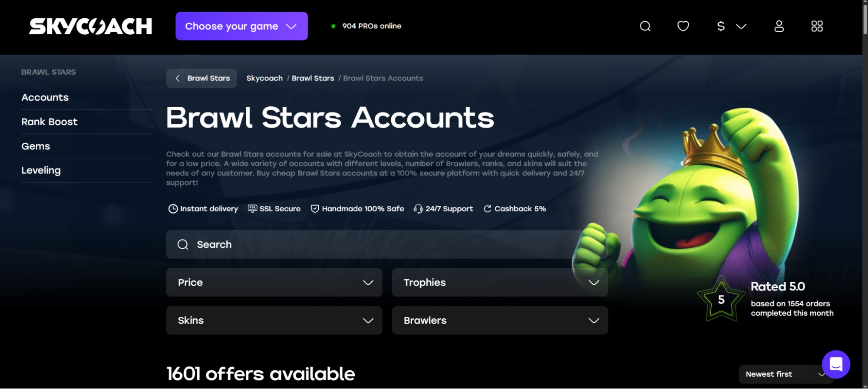Open the favorites heart icon
Screen dimensions: 868x389
[683, 26]
